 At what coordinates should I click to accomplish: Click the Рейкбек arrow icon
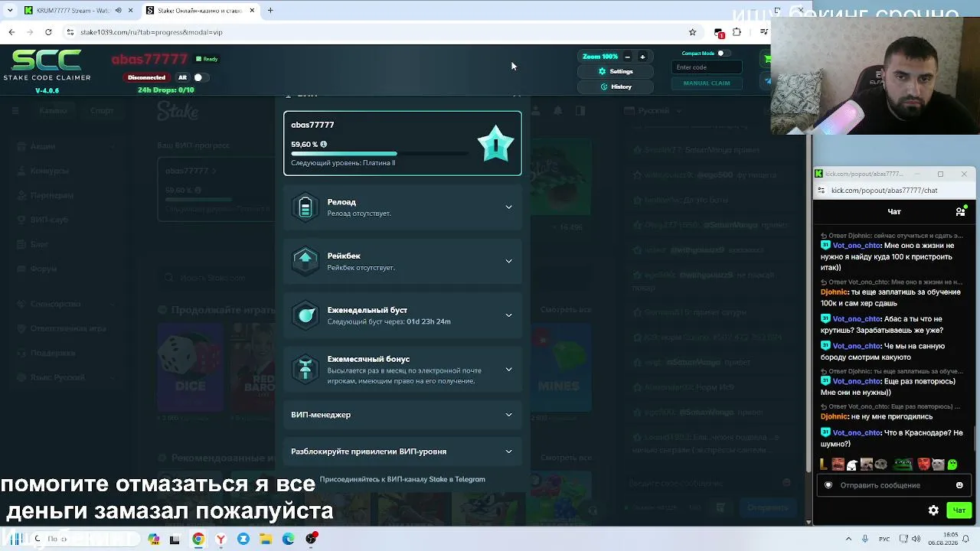click(x=305, y=261)
